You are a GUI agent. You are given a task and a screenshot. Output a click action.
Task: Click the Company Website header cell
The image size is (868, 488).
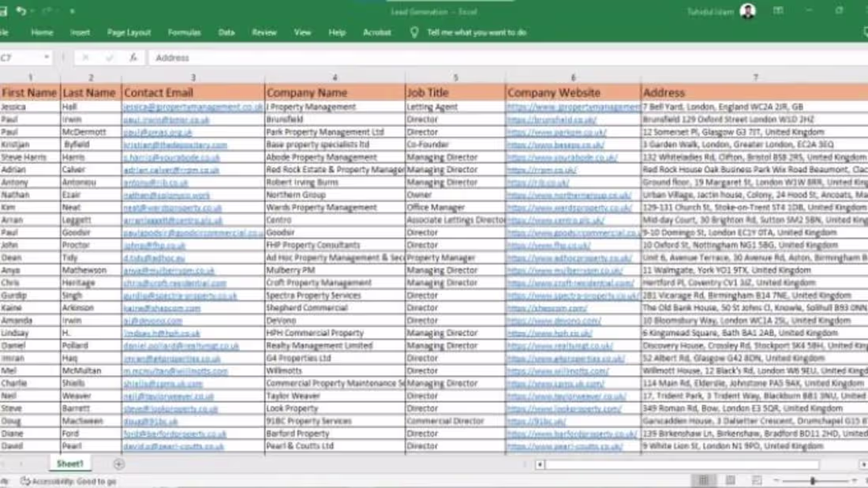573,92
